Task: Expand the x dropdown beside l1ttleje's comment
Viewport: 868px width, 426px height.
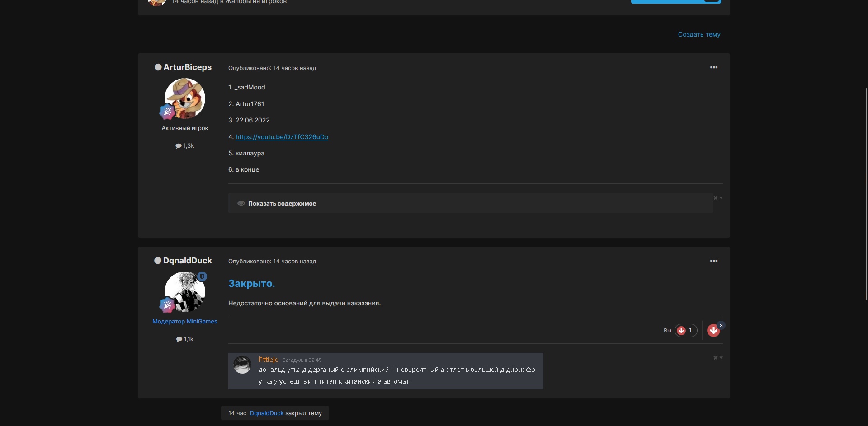Action: (x=718, y=358)
